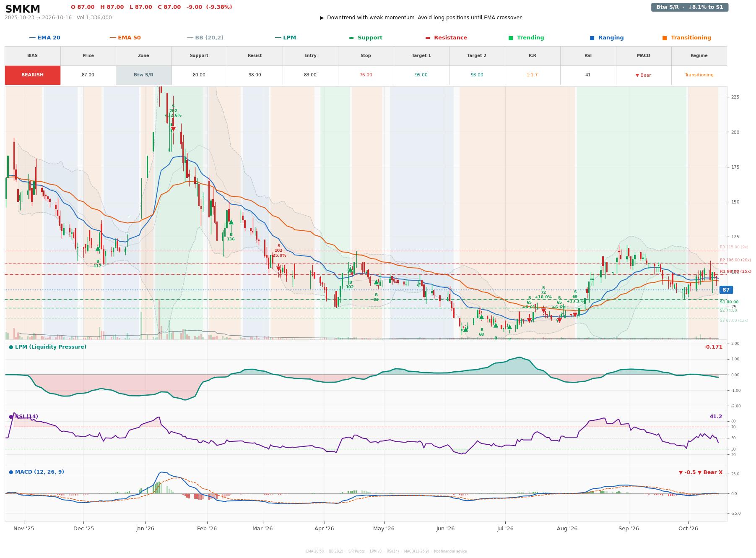The height and width of the screenshot is (558, 756).
Task: Click the Support legend entry
Action: (365, 38)
